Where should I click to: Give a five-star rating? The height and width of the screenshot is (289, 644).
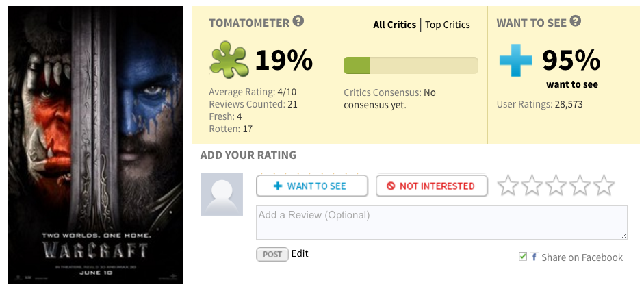604,185
